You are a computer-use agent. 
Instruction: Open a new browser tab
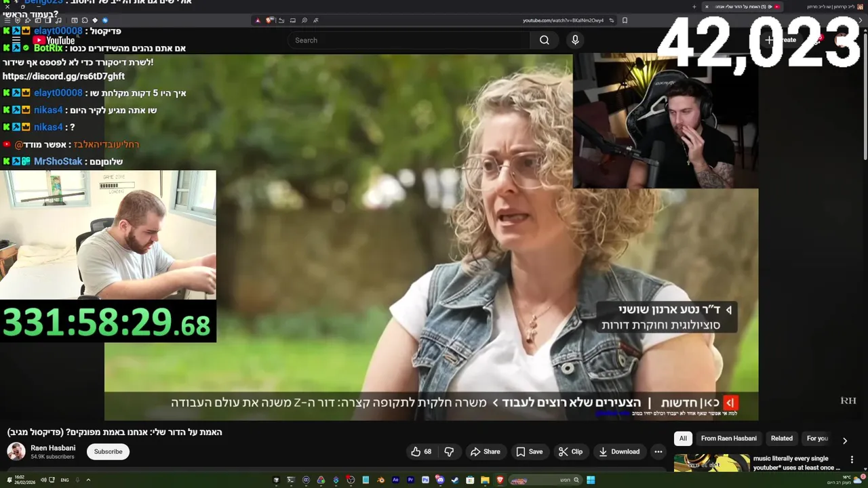point(694,7)
